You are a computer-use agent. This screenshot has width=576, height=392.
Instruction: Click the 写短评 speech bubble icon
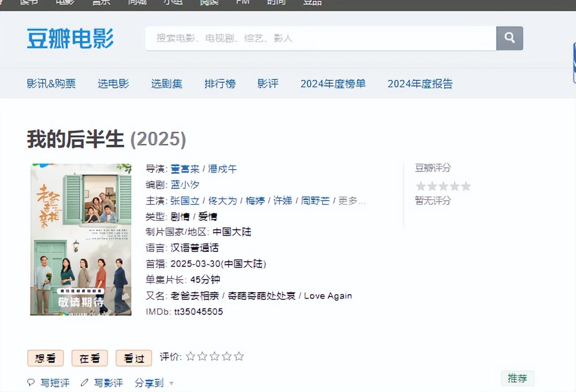point(31,383)
